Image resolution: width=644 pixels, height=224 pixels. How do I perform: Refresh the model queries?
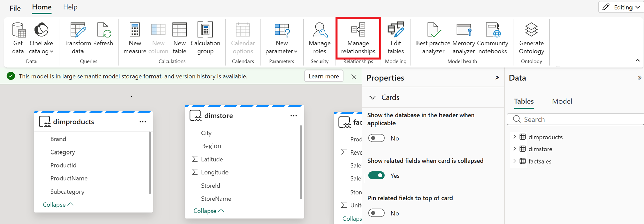tap(103, 35)
